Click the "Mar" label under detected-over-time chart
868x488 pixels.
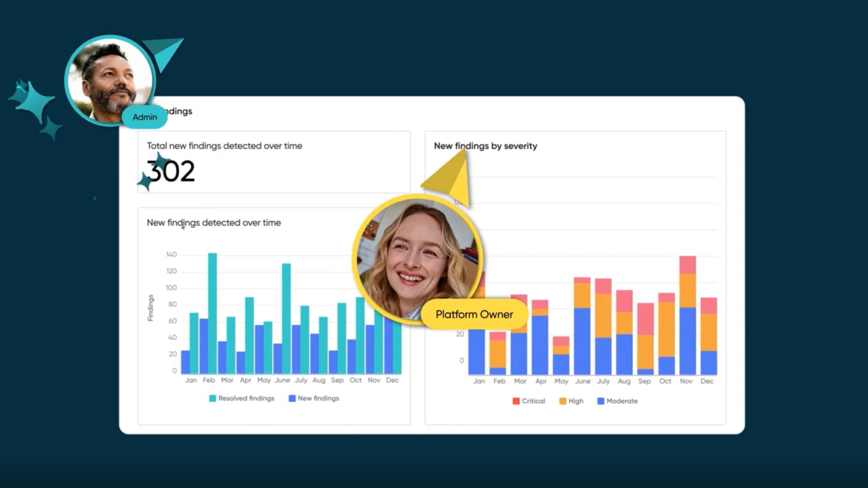tap(227, 380)
